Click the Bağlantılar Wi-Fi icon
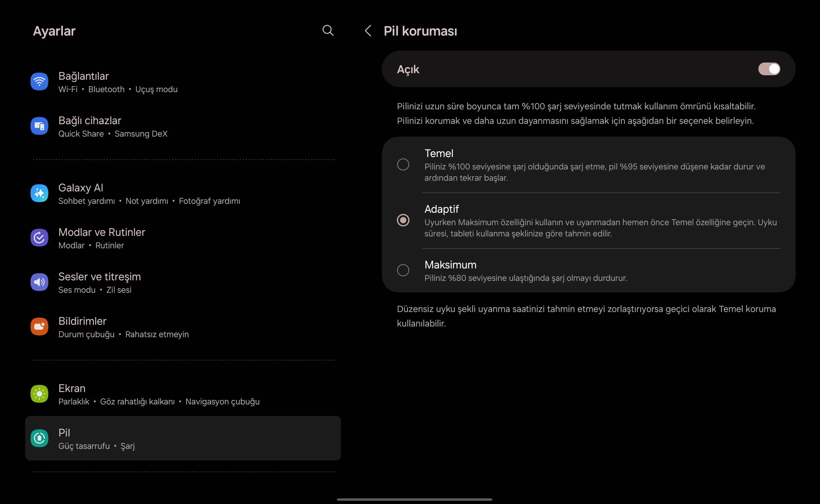 point(39,81)
